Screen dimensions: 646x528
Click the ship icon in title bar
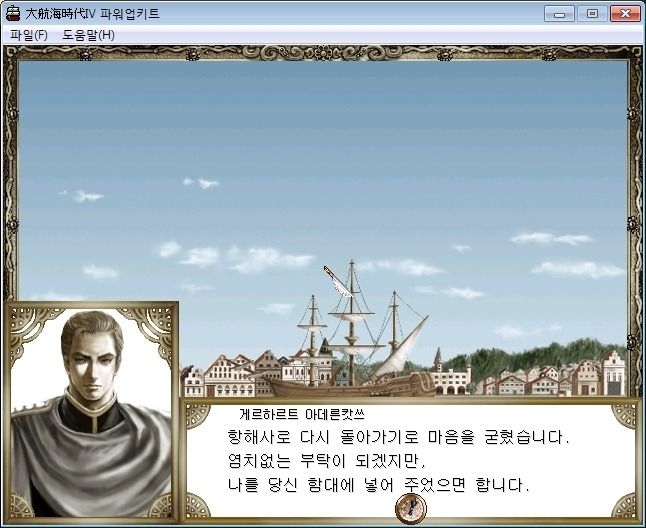(x=13, y=13)
